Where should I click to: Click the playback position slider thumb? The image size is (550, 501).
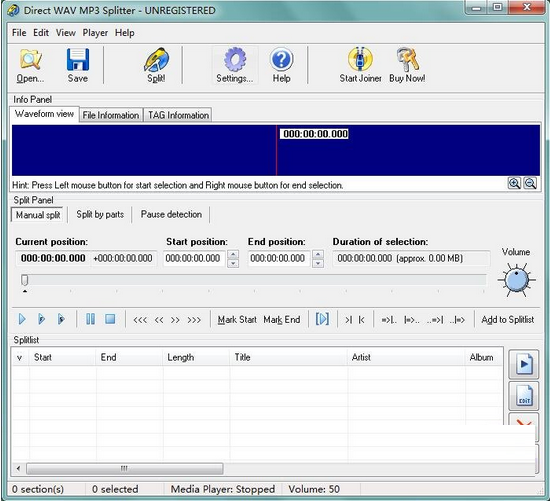coord(24,280)
